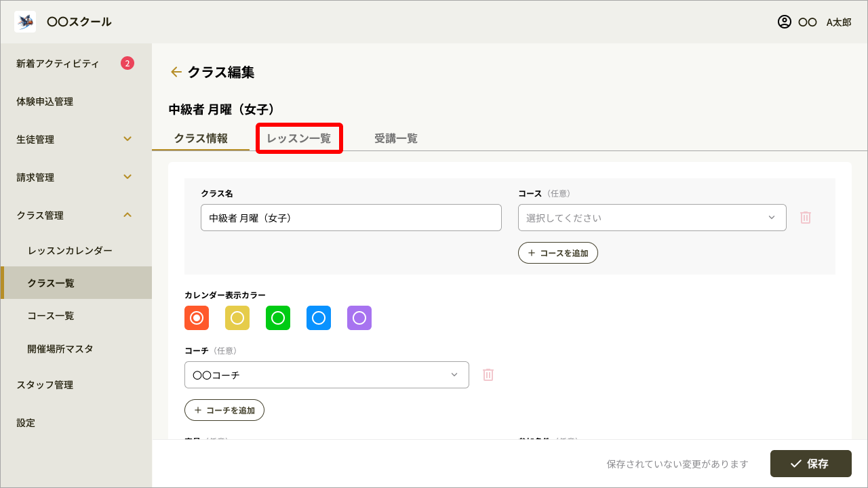Viewport: 868px width, 488px height.
Task: Click the notification badge on 新着アクティビティ
Action: (127, 64)
